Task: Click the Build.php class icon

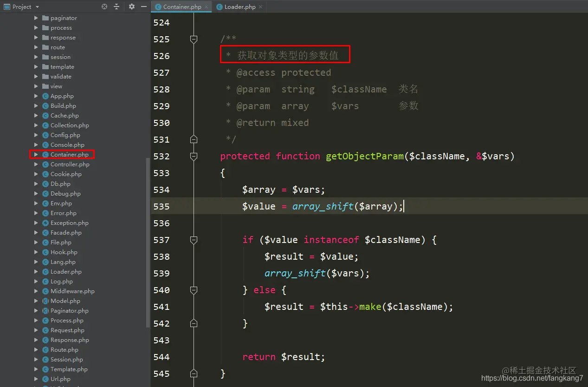Action: tap(45, 106)
